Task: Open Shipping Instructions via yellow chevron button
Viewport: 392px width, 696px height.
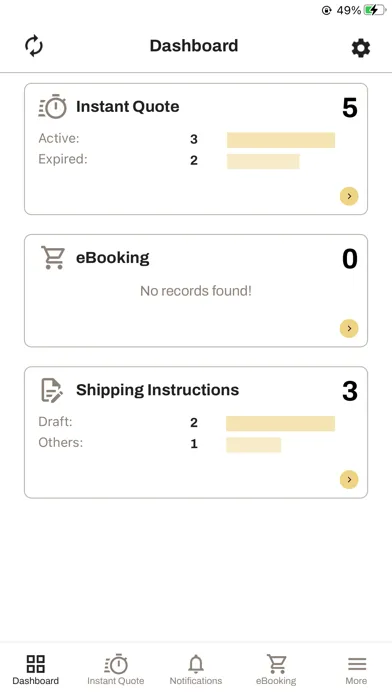Action: coord(349,479)
